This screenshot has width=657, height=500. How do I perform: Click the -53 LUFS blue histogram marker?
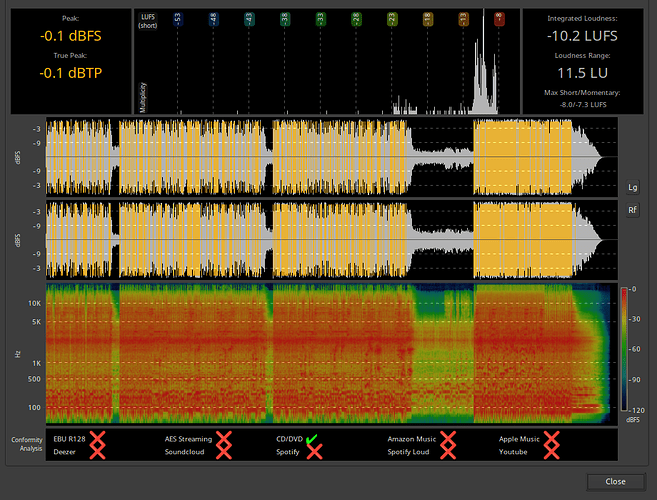(x=178, y=18)
